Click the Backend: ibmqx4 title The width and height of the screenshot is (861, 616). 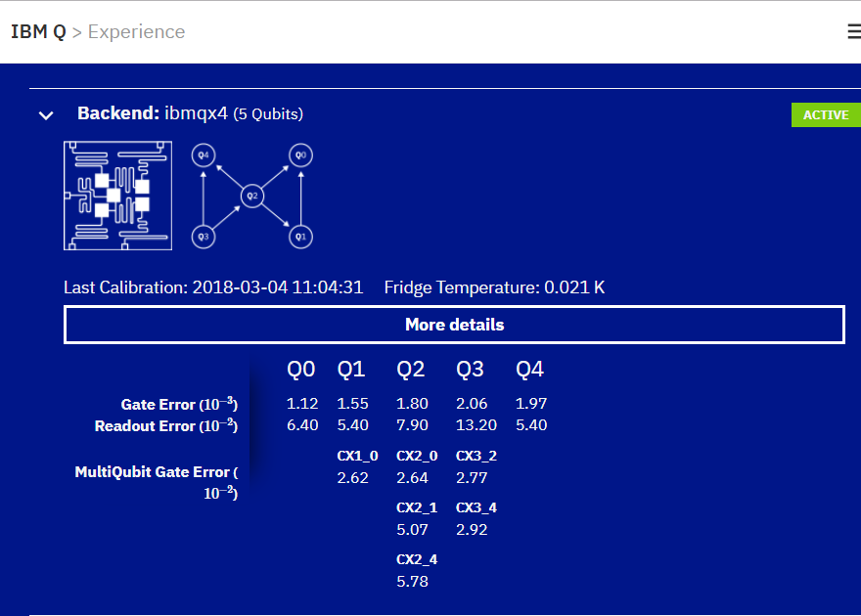pyautogui.click(x=190, y=113)
